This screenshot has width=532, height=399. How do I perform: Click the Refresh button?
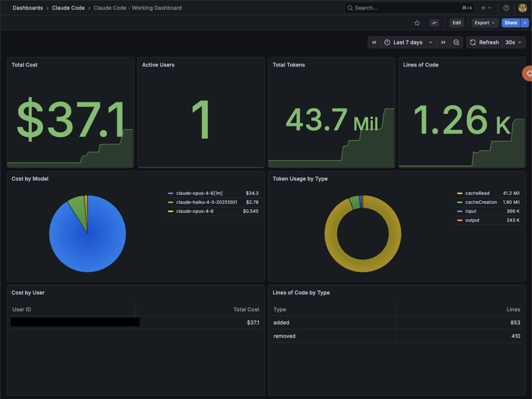tap(484, 42)
